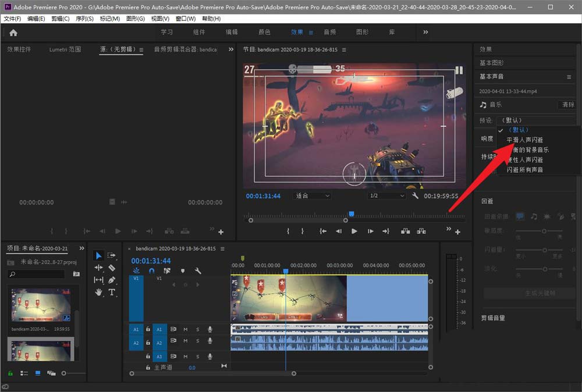Click the voice-over record mic on track A1
The image size is (582, 392).
tap(210, 329)
